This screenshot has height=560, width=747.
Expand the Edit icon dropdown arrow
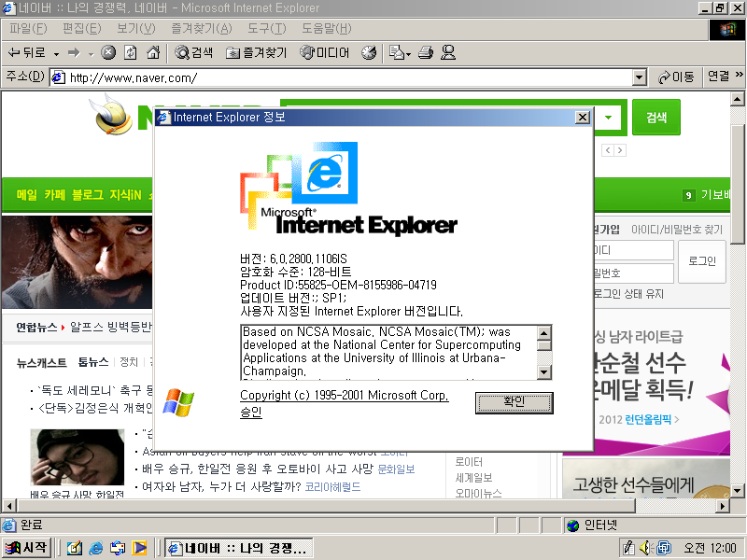(x=409, y=54)
